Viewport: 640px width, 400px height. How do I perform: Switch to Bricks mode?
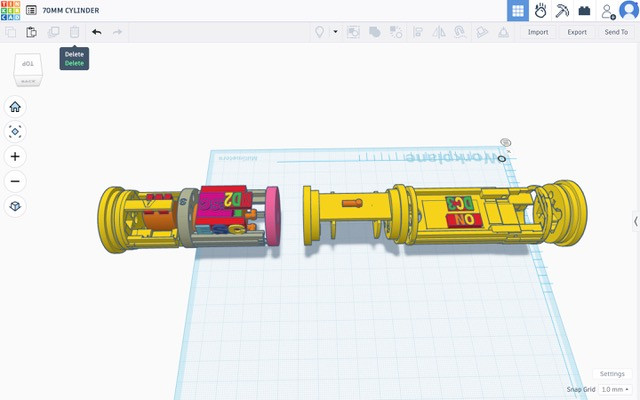click(584, 11)
